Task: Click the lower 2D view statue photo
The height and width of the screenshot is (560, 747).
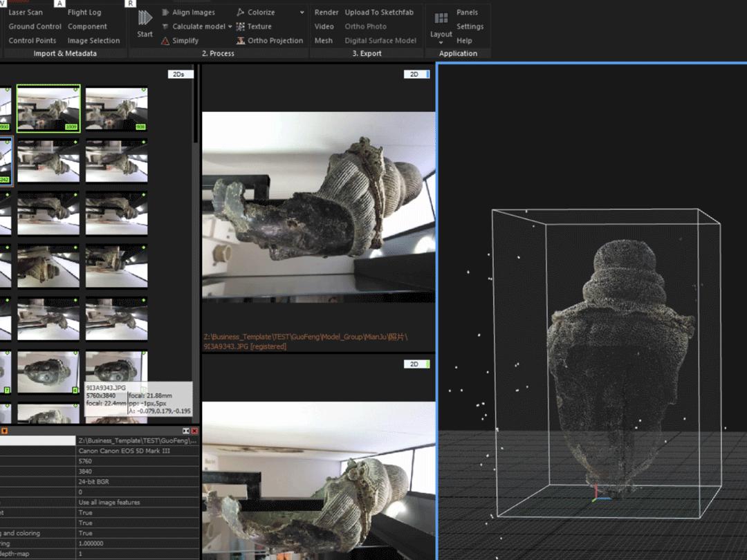Action: [318, 480]
